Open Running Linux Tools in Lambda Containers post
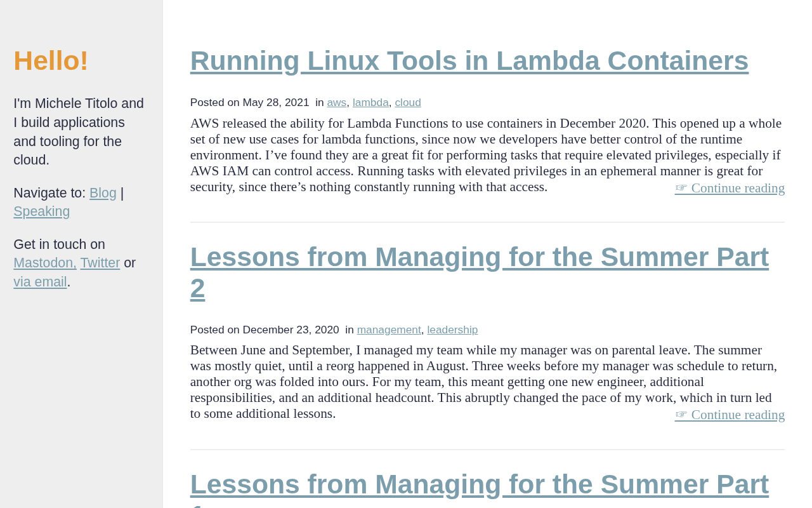Viewport: 812px width, 508px height. 469,61
